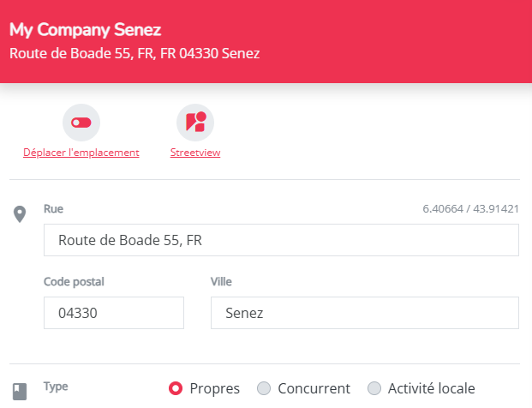Image resolution: width=532 pixels, height=408 pixels.
Task: Open Streetview via its round icon
Action: pyautogui.click(x=194, y=123)
